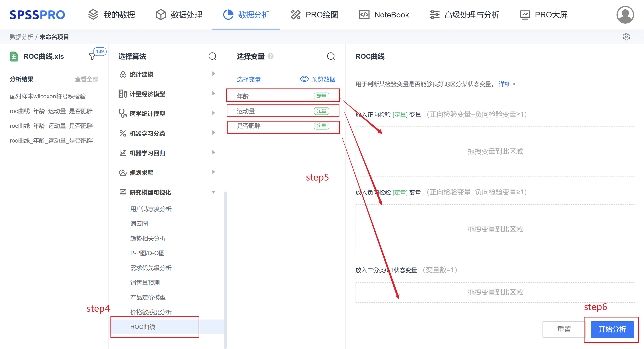Viewport: 644px width, 349px height.
Task: Click the 计量经济模型 category icon
Action: pos(123,94)
